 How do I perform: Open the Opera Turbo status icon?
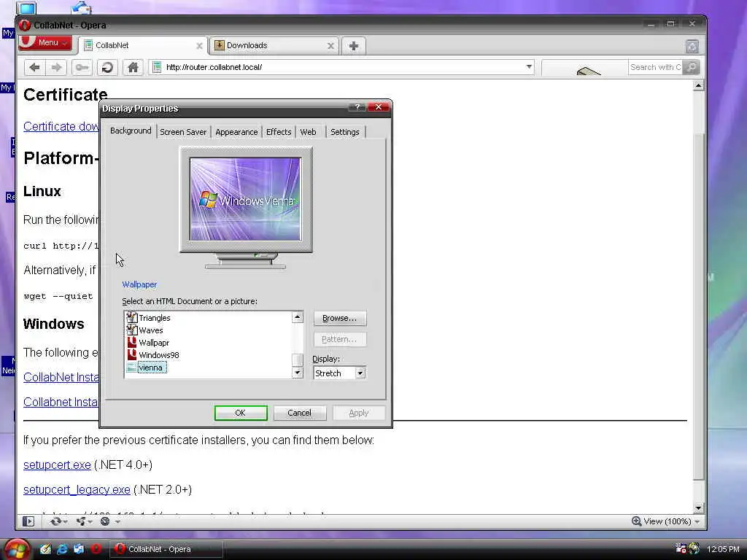click(105, 521)
